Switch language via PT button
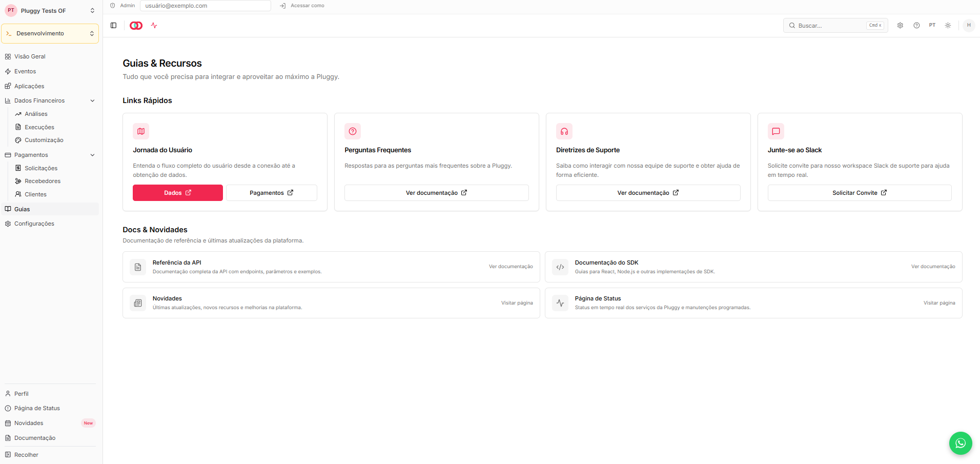980x464 pixels. 932,25
